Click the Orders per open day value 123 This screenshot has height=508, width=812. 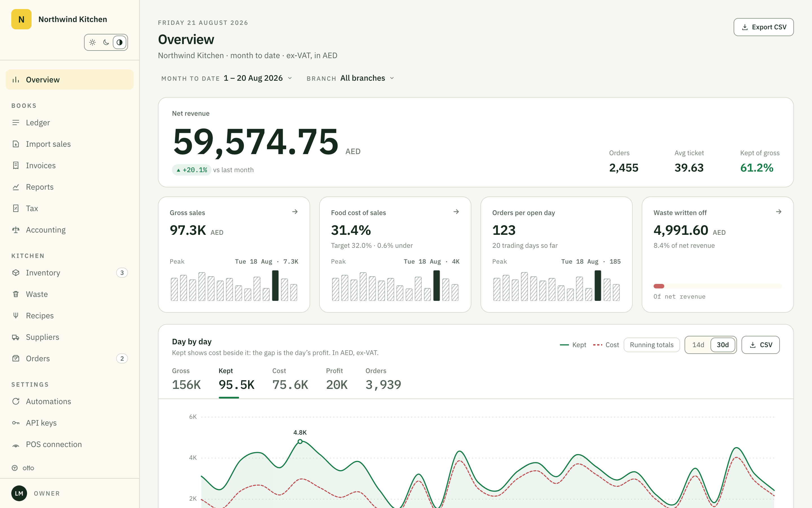click(504, 230)
